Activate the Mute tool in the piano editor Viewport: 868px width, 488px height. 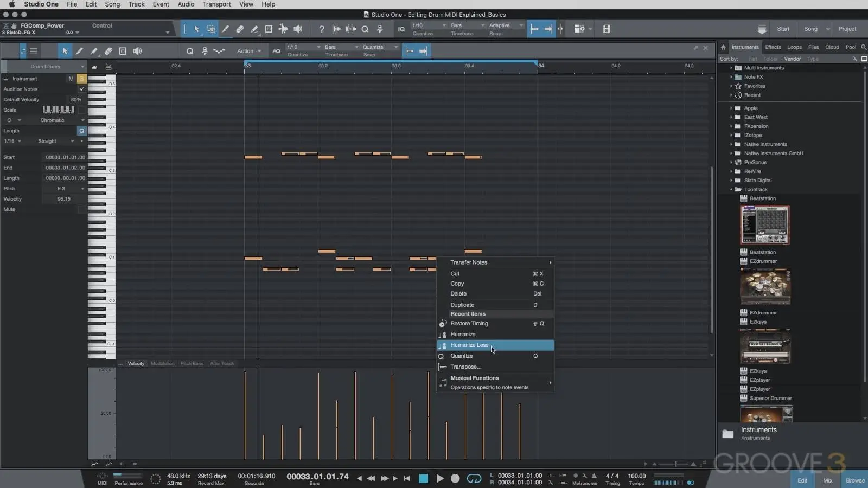point(123,51)
